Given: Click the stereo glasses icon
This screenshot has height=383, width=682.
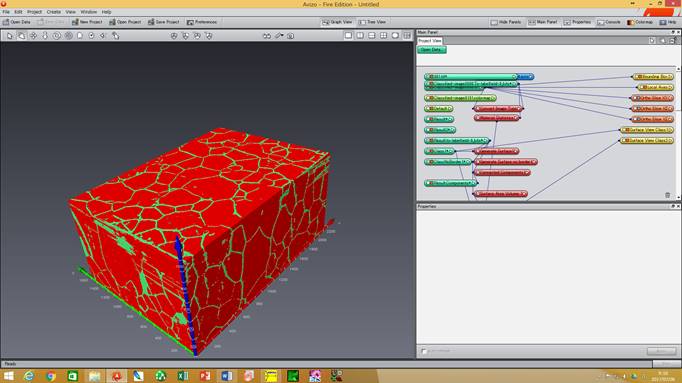Looking at the screenshot, I should (x=267, y=36).
